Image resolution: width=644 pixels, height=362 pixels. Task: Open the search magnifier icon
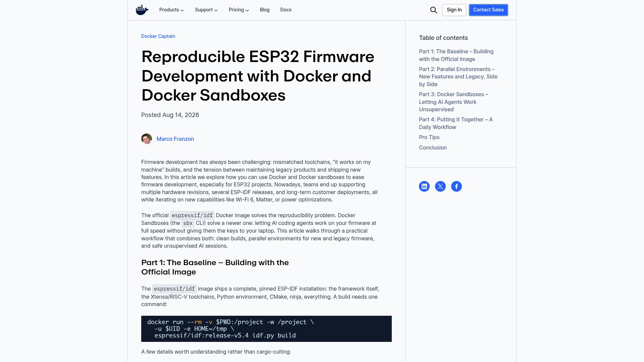click(x=433, y=10)
